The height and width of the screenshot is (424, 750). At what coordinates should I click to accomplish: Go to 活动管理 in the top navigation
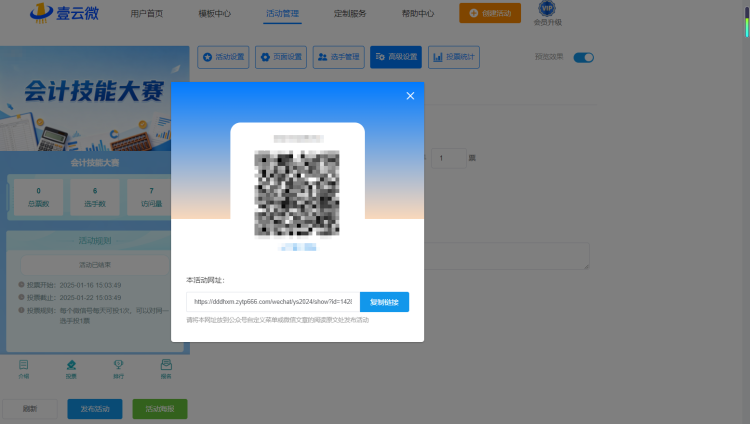(x=283, y=13)
